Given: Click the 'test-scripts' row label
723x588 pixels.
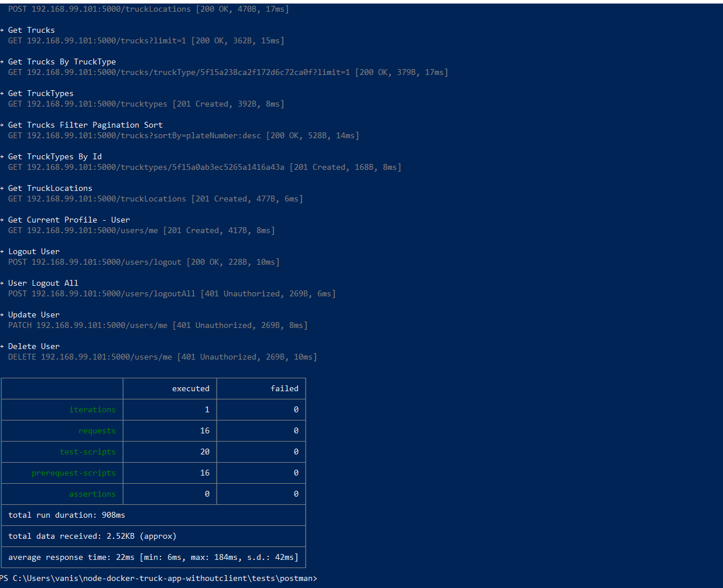Looking at the screenshot, I should (x=87, y=452).
